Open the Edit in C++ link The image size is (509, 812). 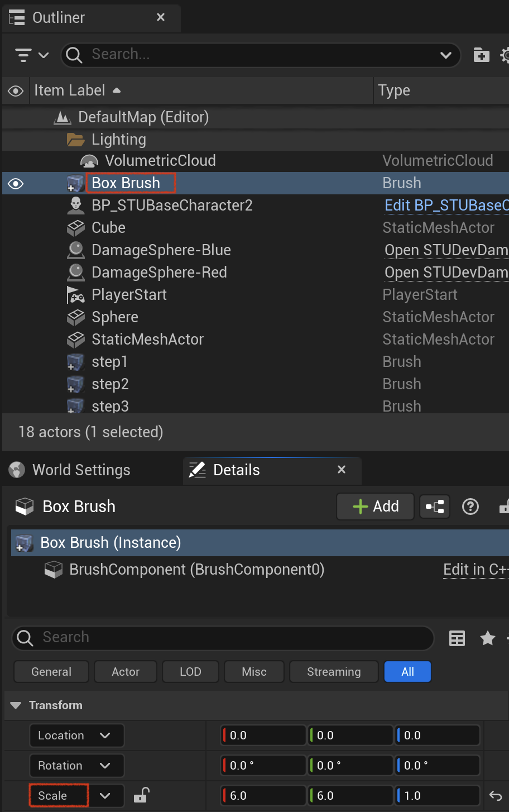coord(476,570)
